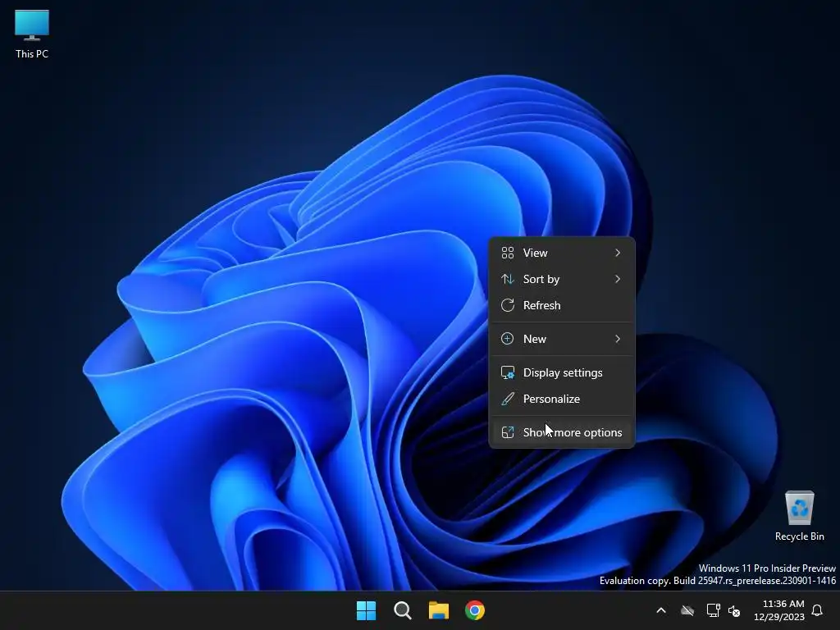Image resolution: width=840 pixels, height=630 pixels.
Task: Click the monitor gear Display settings icon
Action: point(507,373)
